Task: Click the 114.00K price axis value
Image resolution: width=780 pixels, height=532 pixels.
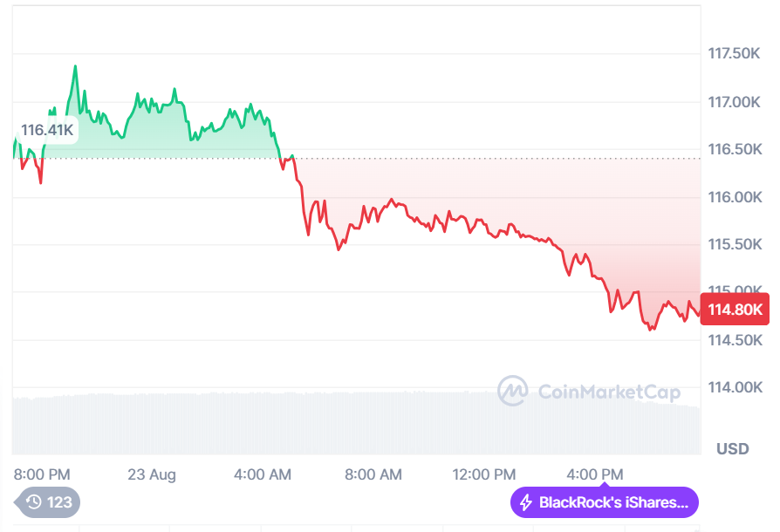Action: pyautogui.click(x=734, y=388)
